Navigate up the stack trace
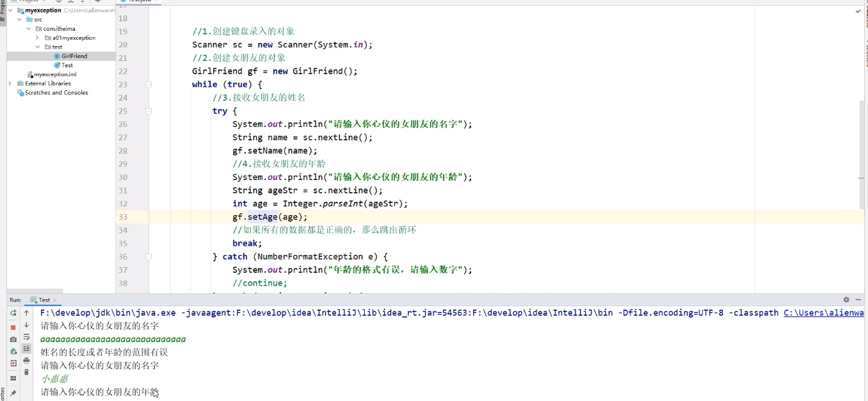 26,313
